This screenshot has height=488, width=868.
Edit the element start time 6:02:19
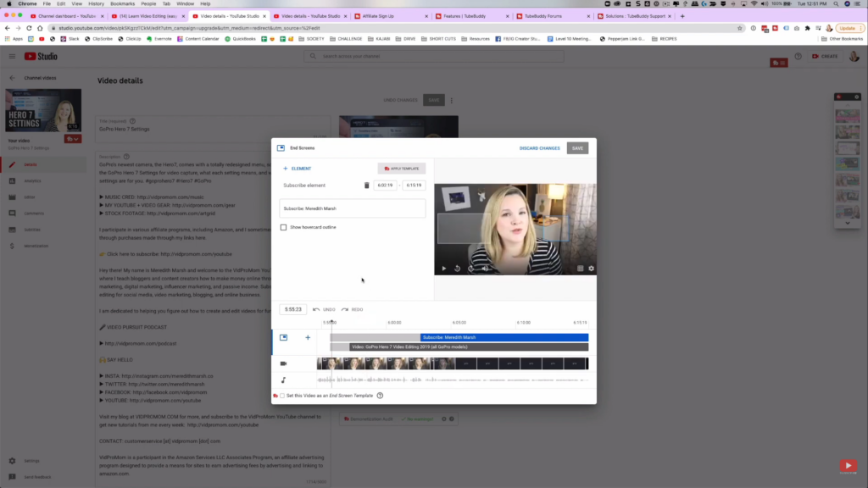[386, 186]
